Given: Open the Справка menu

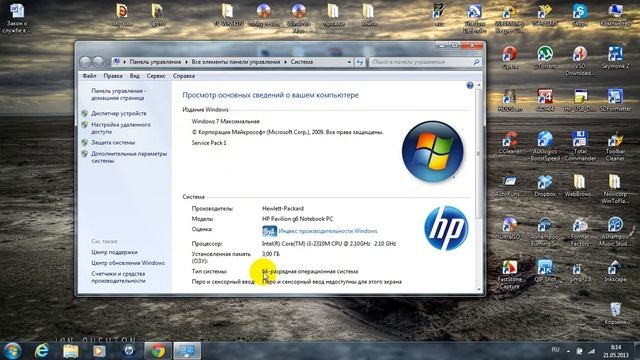Looking at the screenshot, I should pyautogui.click(x=184, y=76).
